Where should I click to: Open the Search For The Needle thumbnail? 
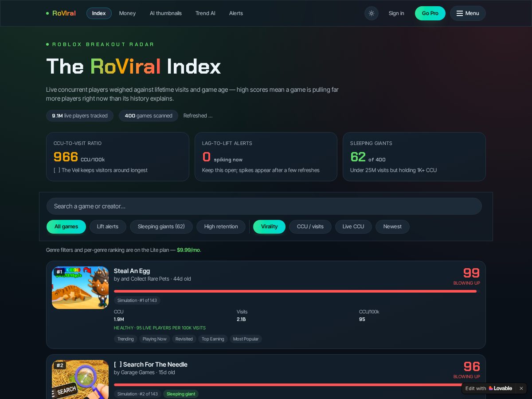[x=80, y=379]
